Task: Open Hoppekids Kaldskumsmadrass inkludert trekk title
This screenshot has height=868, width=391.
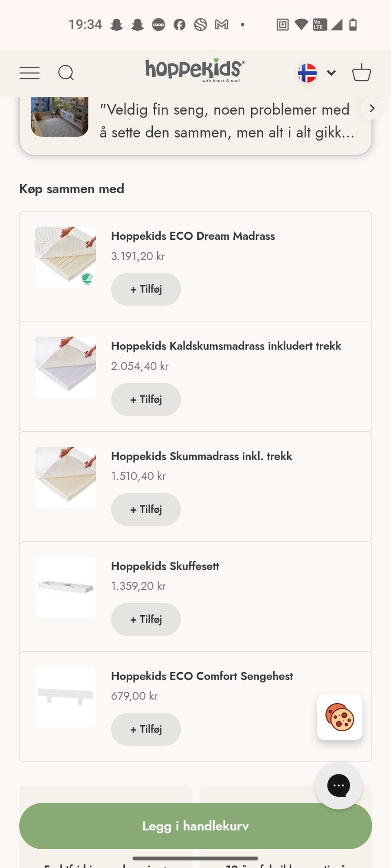Action: click(226, 346)
